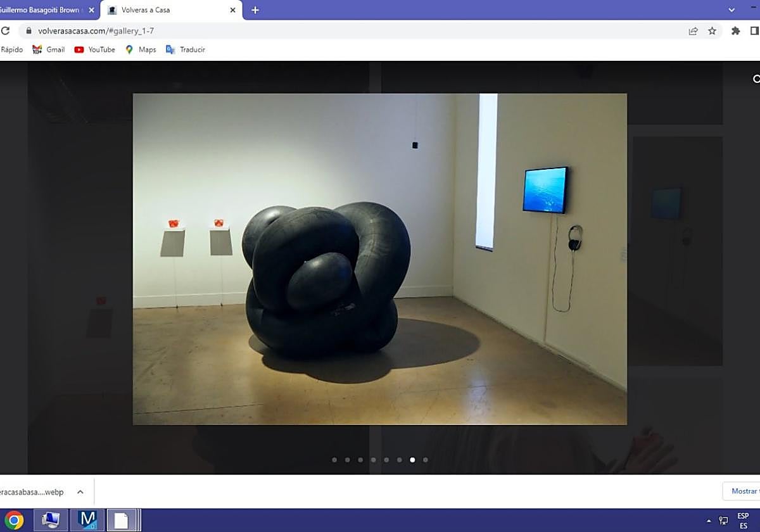Switch to the Guillermo Basagoiti Brown tab

click(44, 10)
